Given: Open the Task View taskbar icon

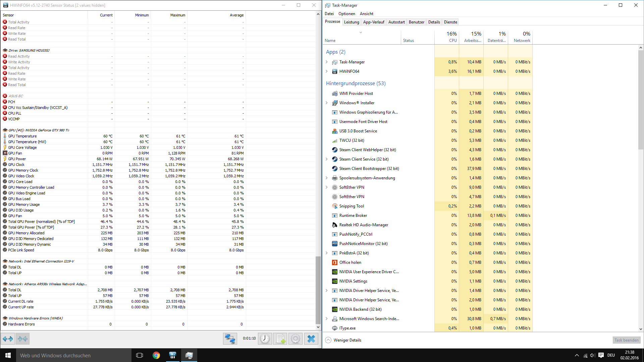Looking at the screenshot, I should pyautogui.click(x=140, y=355).
